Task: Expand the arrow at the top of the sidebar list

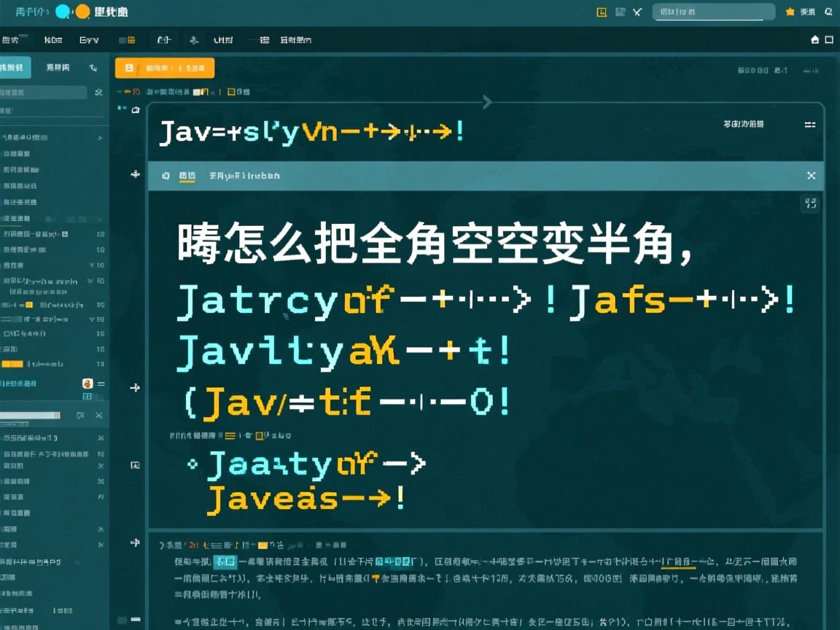Action: tap(101, 137)
